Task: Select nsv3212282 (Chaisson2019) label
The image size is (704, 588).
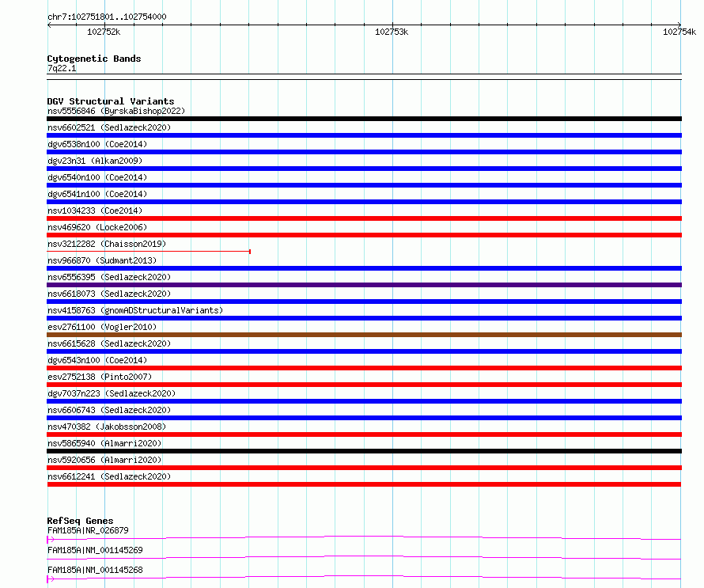Action: [107, 244]
